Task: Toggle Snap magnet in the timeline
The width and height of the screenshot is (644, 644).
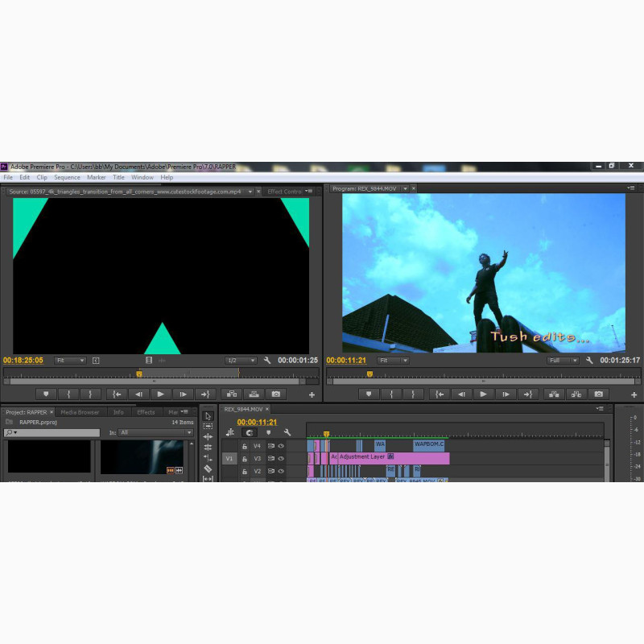Action: 250,432
